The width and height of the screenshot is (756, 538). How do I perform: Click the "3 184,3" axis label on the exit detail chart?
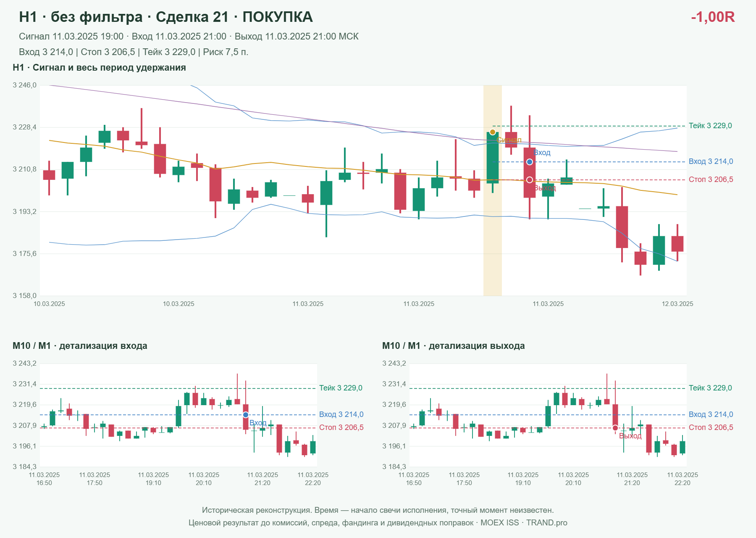[394, 467]
